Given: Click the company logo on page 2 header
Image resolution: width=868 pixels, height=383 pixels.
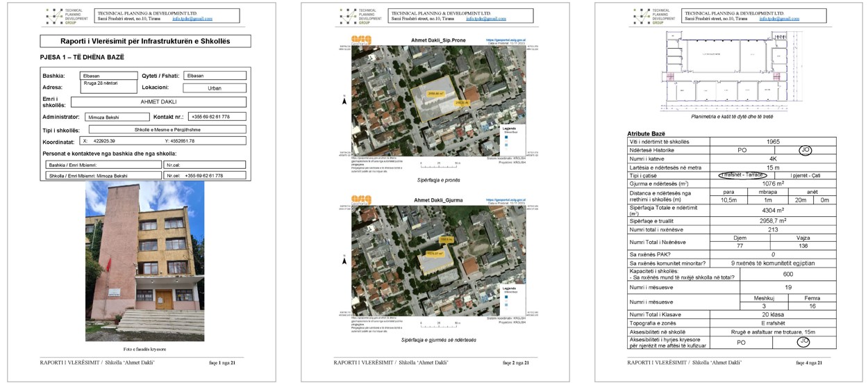Looking at the screenshot, I should coord(348,16).
